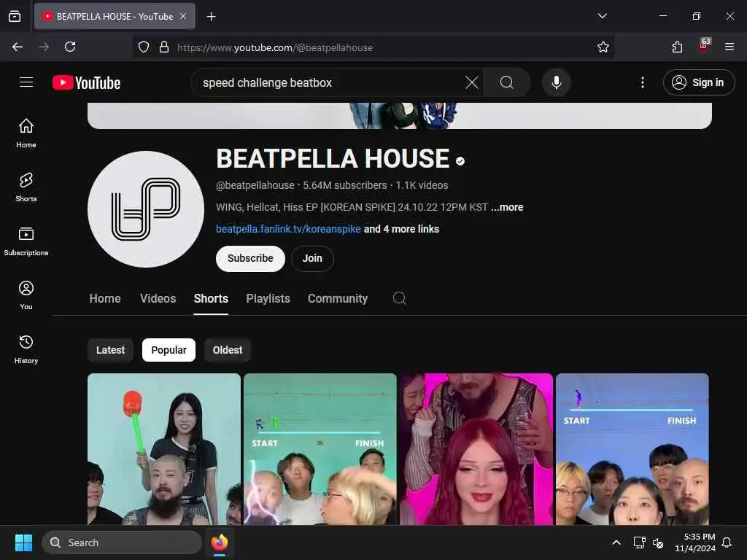
Task: Click '@beatpellahouse' channel handle
Action: click(255, 185)
